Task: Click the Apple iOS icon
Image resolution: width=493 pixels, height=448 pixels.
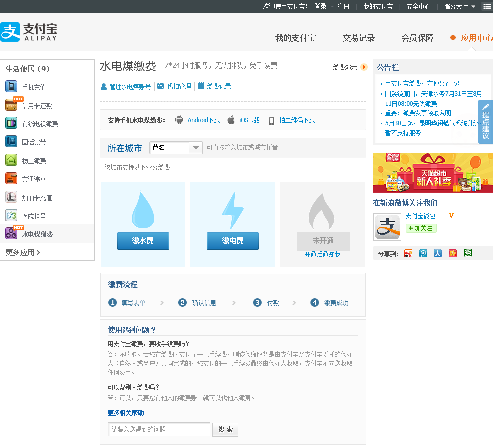Action: [231, 120]
